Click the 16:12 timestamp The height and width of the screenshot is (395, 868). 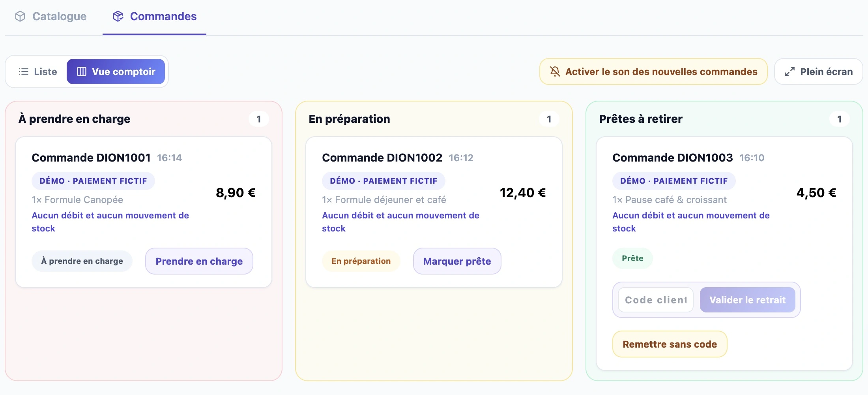pos(461,158)
